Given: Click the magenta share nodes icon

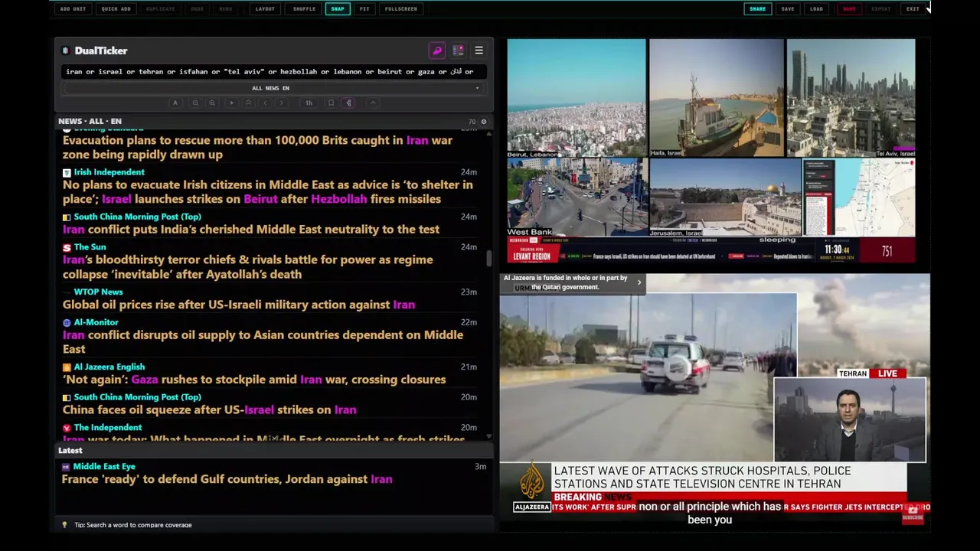Looking at the screenshot, I should tap(348, 103).
